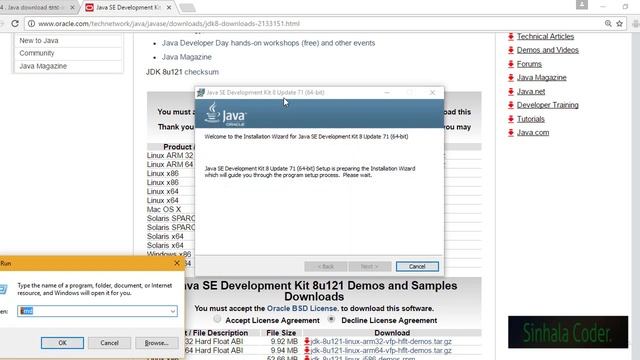Image resolution: width=640 pixels, height=360 pixels.
Task: Open New to Java sidebar item
Action: (x=39, y=40)
